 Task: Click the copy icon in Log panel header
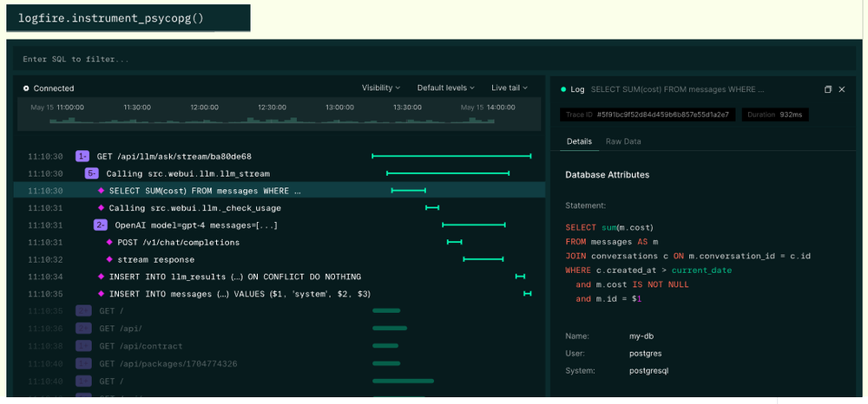coord(828,89)
